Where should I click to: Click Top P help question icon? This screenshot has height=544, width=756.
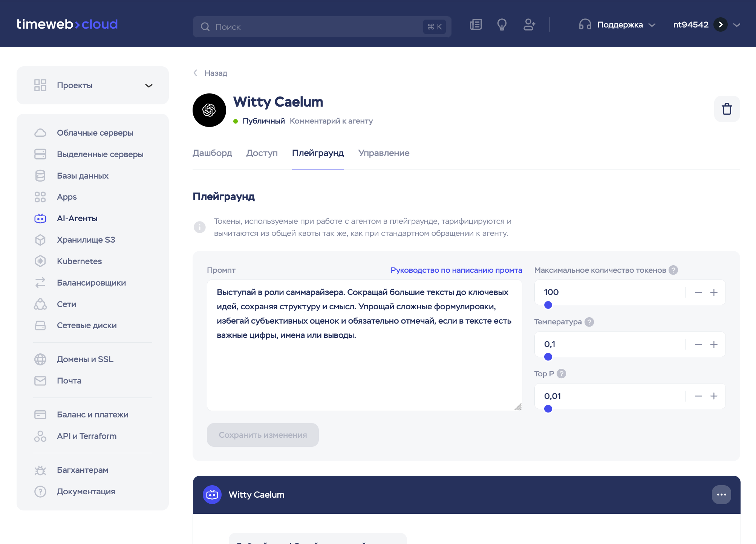pos(561,374)
